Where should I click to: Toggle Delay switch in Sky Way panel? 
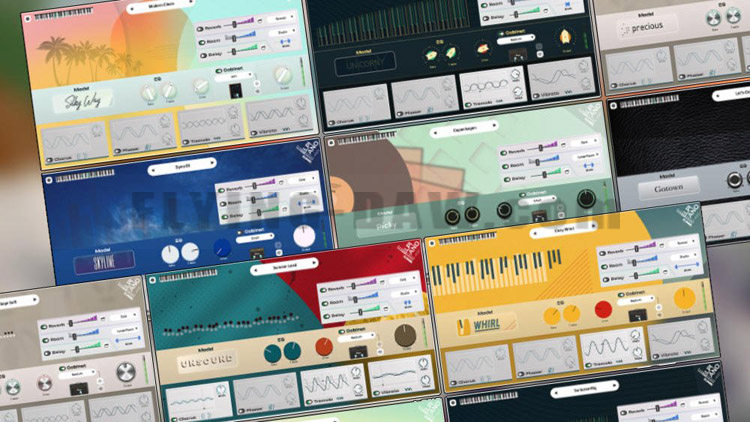coord(204,56)
